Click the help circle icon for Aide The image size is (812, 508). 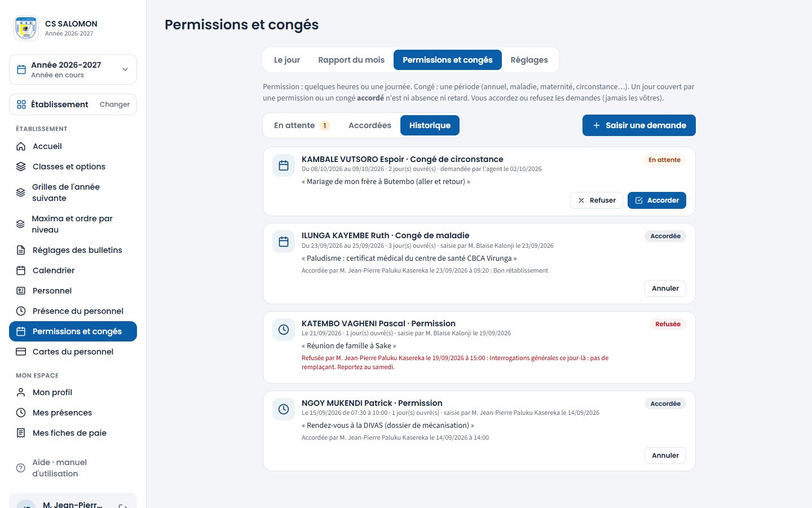click(21, 468)
